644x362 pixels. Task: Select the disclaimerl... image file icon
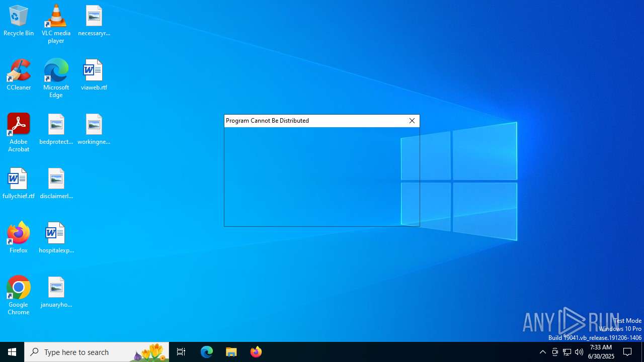[56, 184]
